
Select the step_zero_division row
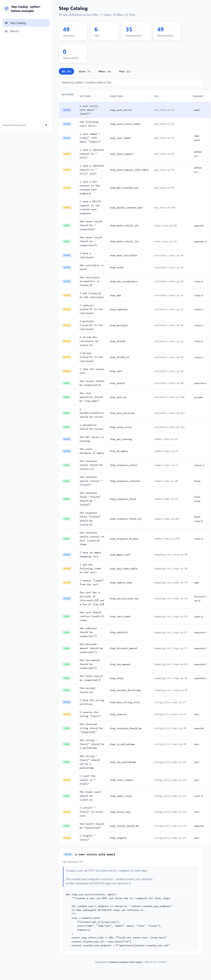[134, 413]
